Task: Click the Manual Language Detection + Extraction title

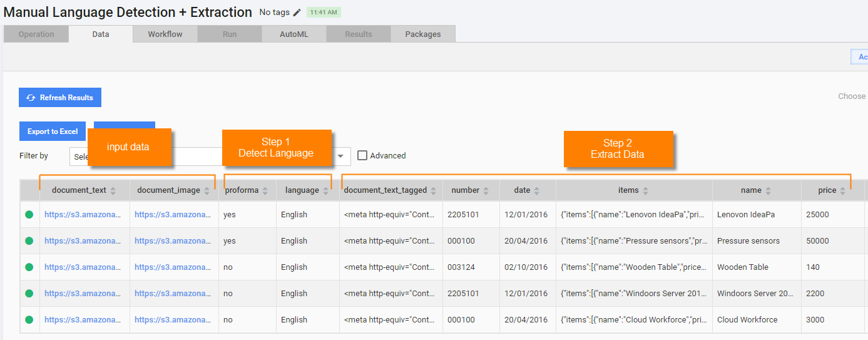Action: tap(128, 12)
